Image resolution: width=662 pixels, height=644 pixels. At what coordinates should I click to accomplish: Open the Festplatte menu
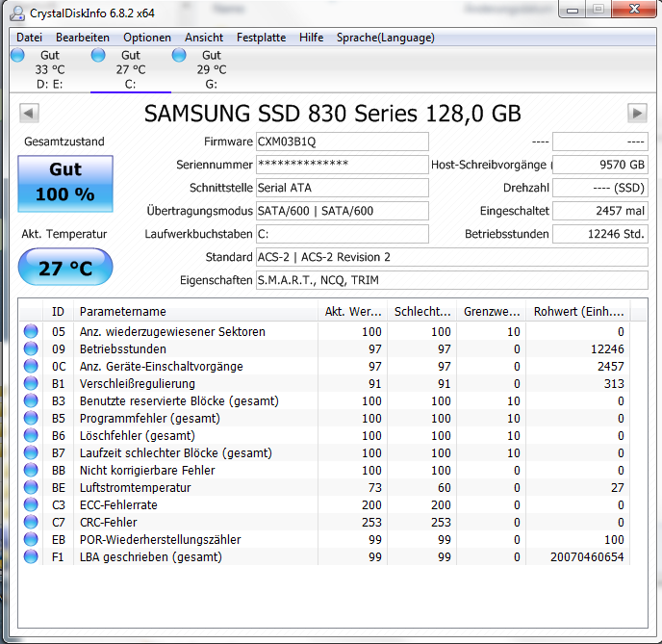point(262,38)
